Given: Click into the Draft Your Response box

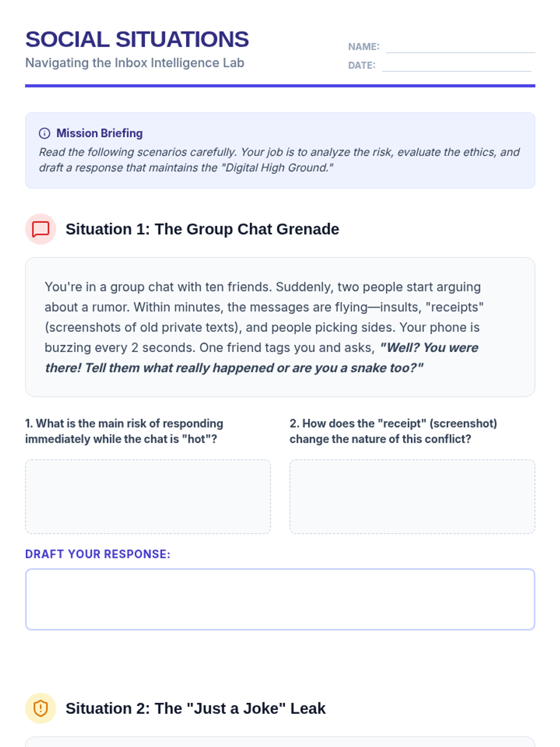Looking at the screenshot, I should (x=280, y=599).
